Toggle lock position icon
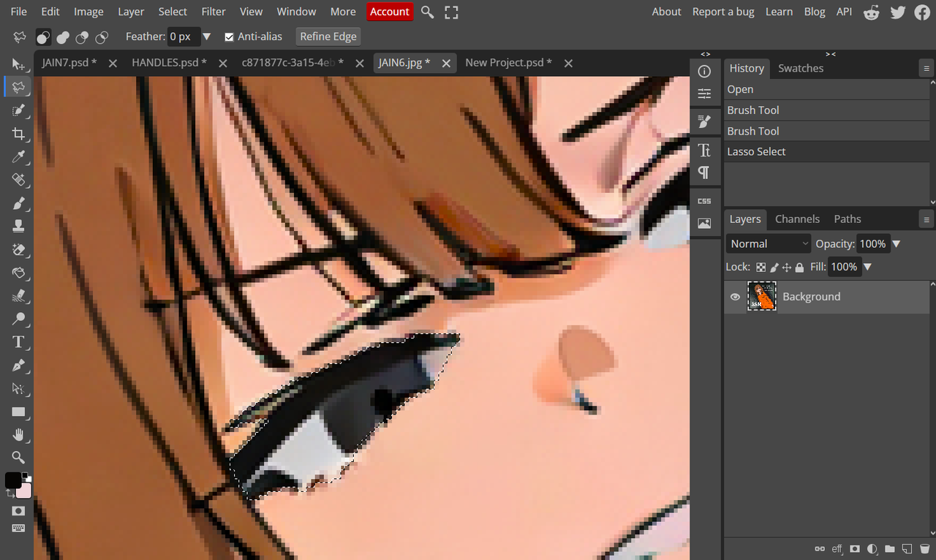The width and height of the screenshot is (936, 560). [787, 268]
